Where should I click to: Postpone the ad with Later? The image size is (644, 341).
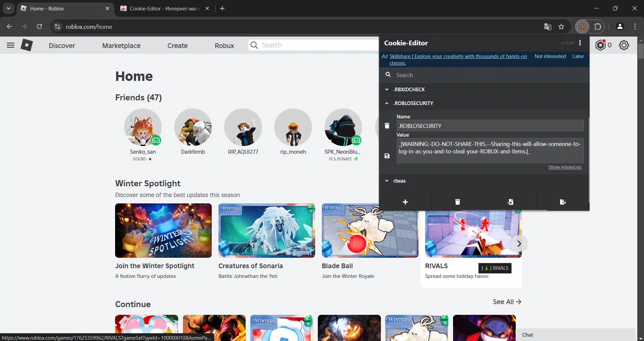pos(578,56)
